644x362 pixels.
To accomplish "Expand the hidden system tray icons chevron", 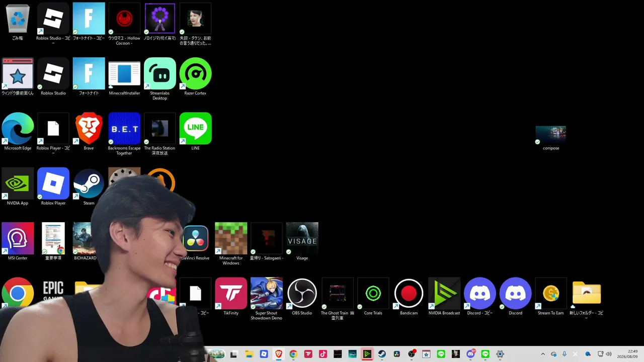I will click(542, 354).
